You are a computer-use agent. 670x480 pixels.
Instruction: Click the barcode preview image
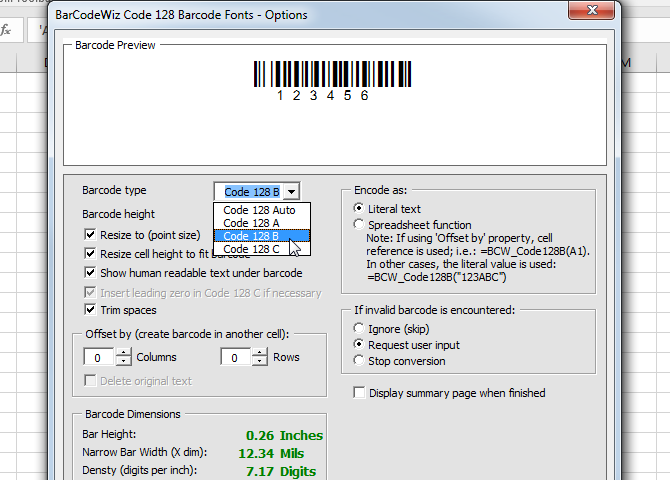point(332,81)
